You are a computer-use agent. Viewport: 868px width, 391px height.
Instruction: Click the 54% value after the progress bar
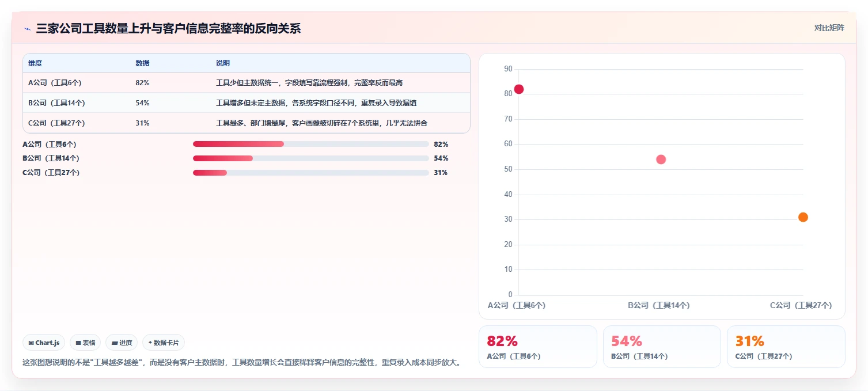[441, 158]
